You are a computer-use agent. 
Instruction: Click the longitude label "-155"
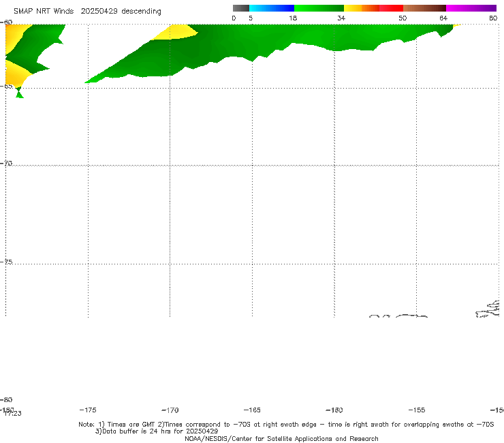(x=417, y=410)
